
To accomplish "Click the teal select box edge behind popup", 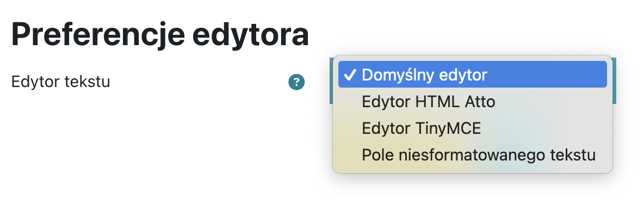I will (x=615, y=81).
